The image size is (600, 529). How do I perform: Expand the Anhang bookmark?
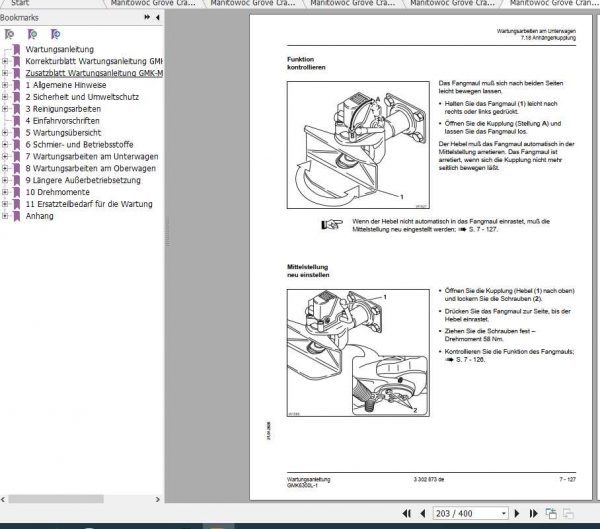(5, 216)
